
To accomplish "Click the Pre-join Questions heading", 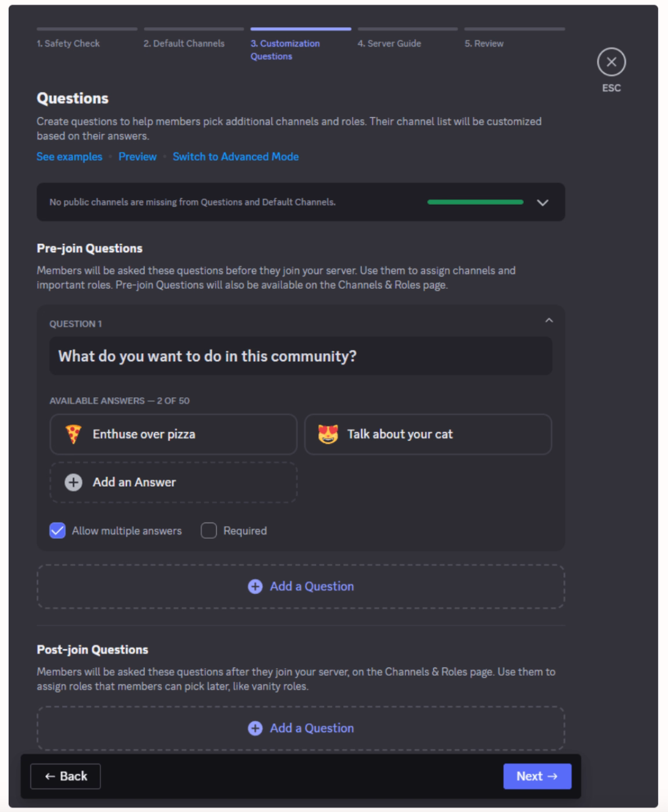I will pos(89,248).
